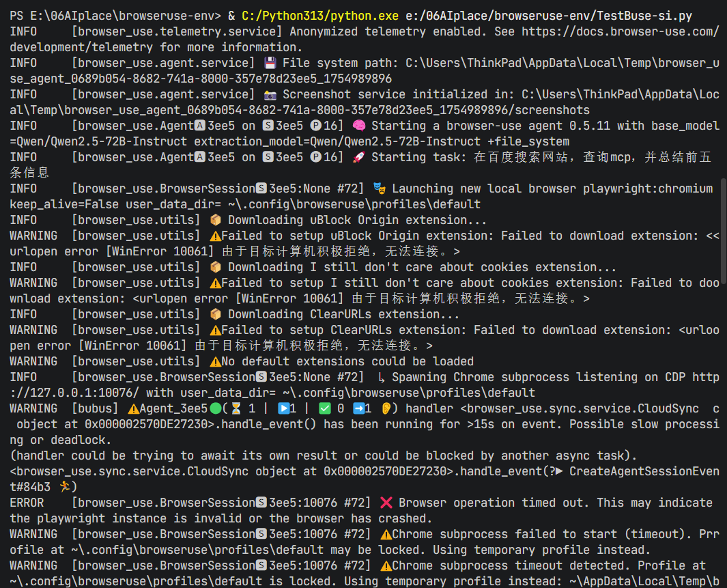727x588 pixels.
Task: Click the 'Spawning Chrome subprocess' text
Action: (481, 378)
